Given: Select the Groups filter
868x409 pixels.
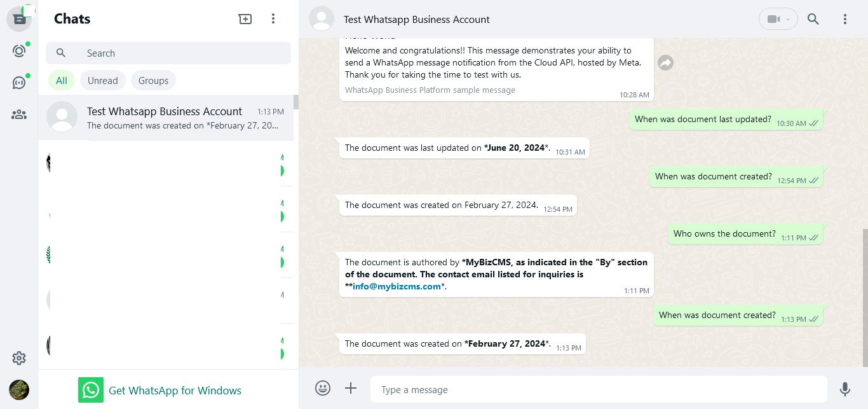Looking at the screenshot, I should tap(153, 81).
